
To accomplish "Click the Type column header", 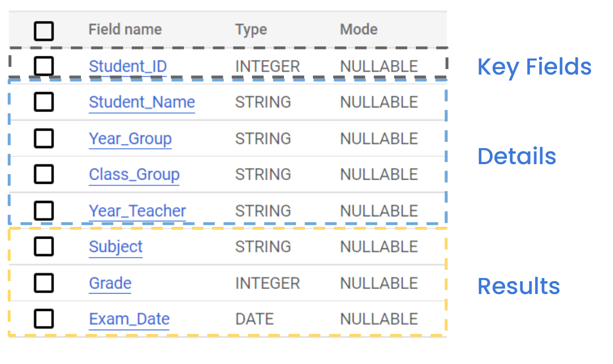I will click(x=251, y=30).
